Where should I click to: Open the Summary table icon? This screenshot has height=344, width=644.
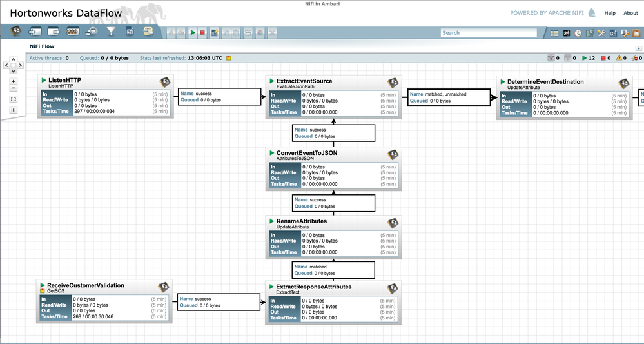(x=554, y=33)
